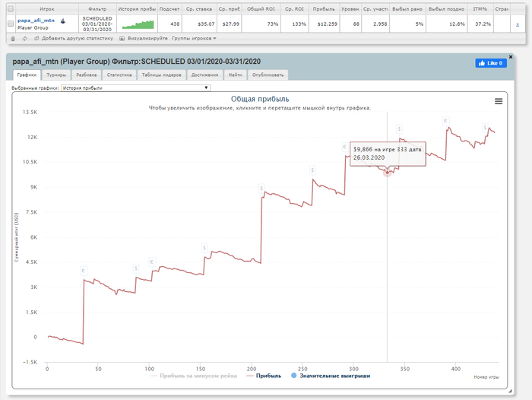Go to the Таблицы лидеров tab

(161, 75)
